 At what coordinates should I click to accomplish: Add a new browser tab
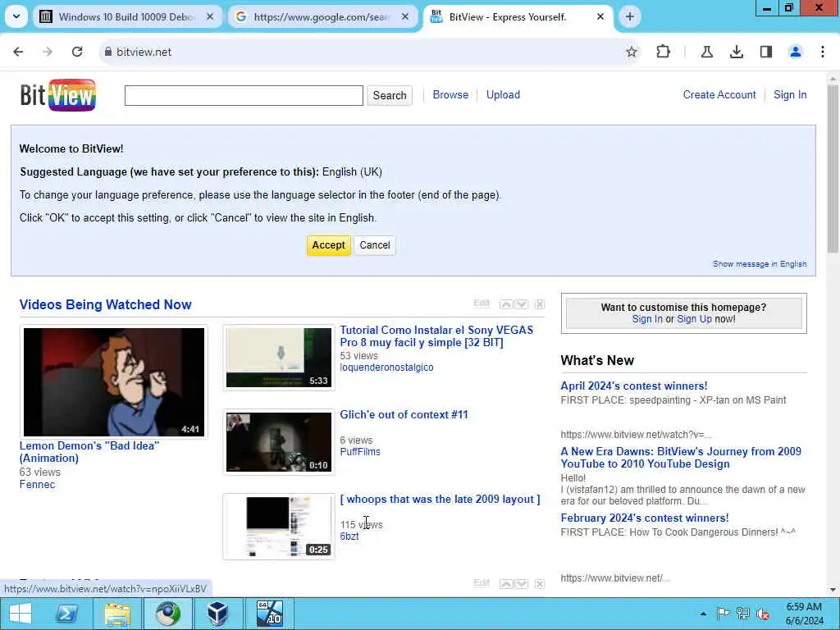630,16
